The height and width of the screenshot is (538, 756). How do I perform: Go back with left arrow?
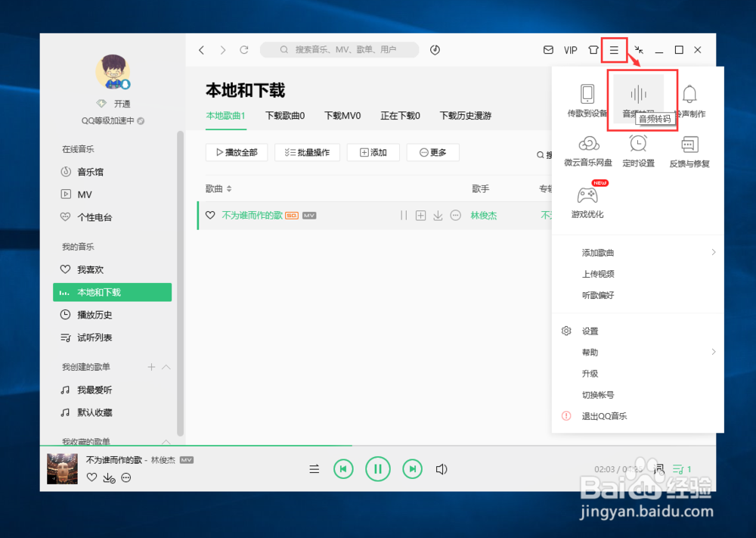[202, 50]
